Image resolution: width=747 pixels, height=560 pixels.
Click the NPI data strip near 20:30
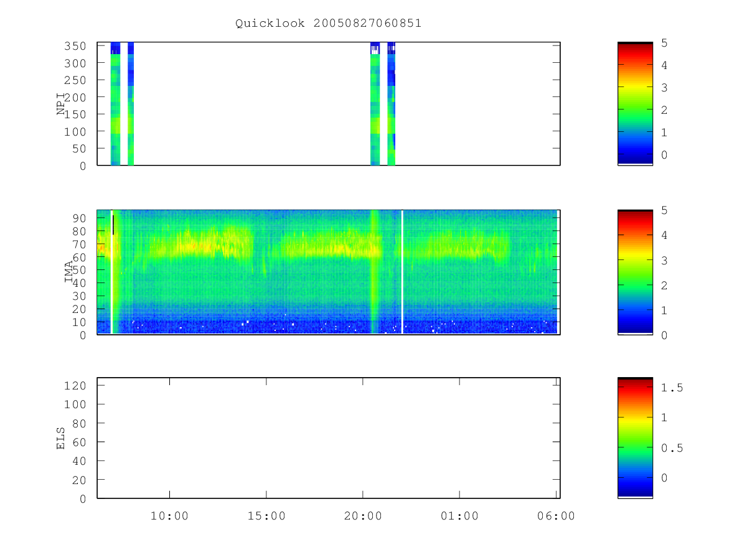pos(375,103)
